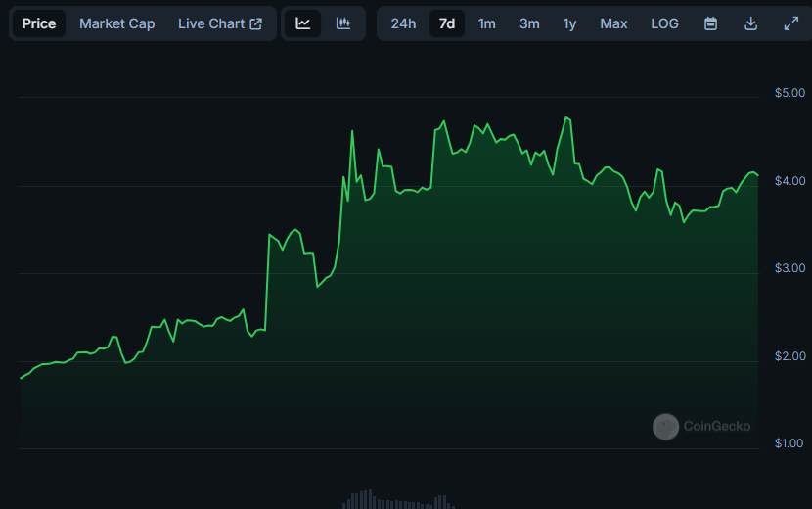Set time range to 24h
The width and height of the screenshot is (812, 509).
pos(403,23)
